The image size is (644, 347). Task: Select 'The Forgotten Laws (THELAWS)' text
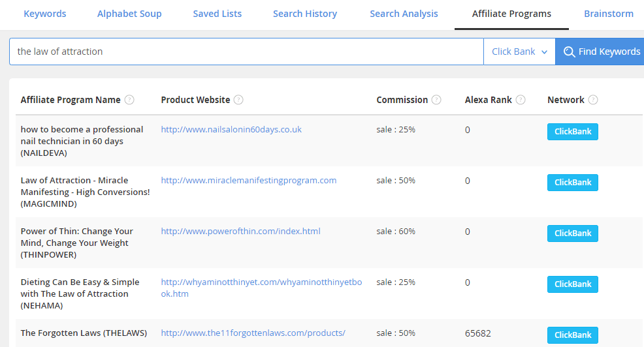tap(84, 333)
